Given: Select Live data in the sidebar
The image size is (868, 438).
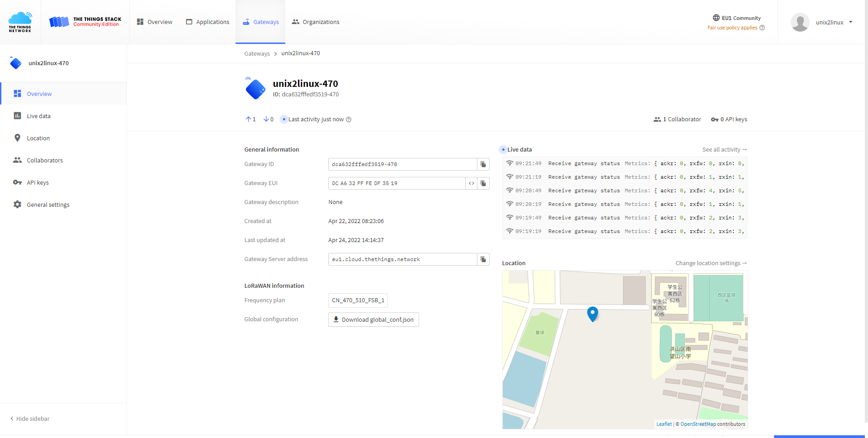Looking at the screenshot, I should coord(63,116).
